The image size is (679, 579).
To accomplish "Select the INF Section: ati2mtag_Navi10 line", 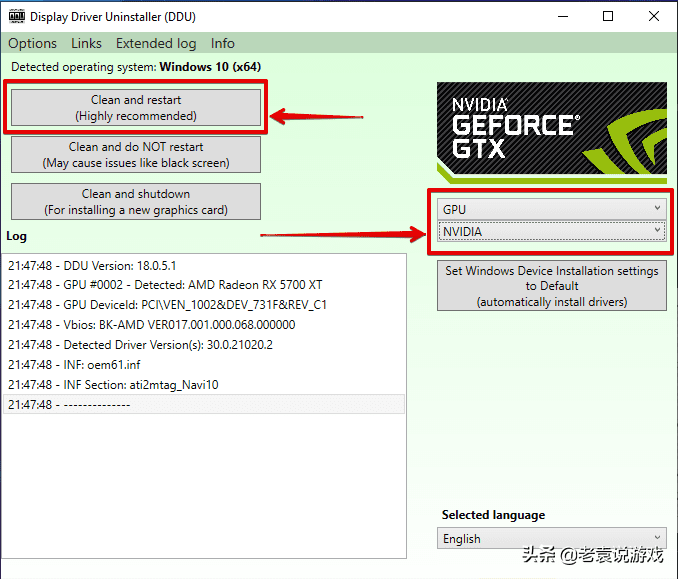I will click(x=204, y=384).
